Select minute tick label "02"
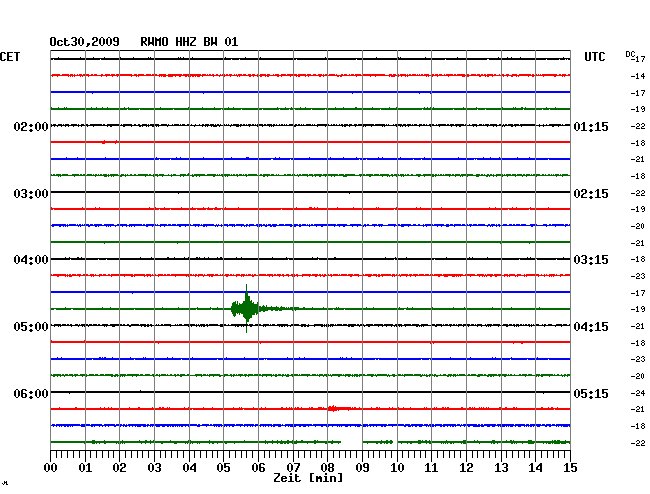 pyautogui.click(x=119, y=467)
